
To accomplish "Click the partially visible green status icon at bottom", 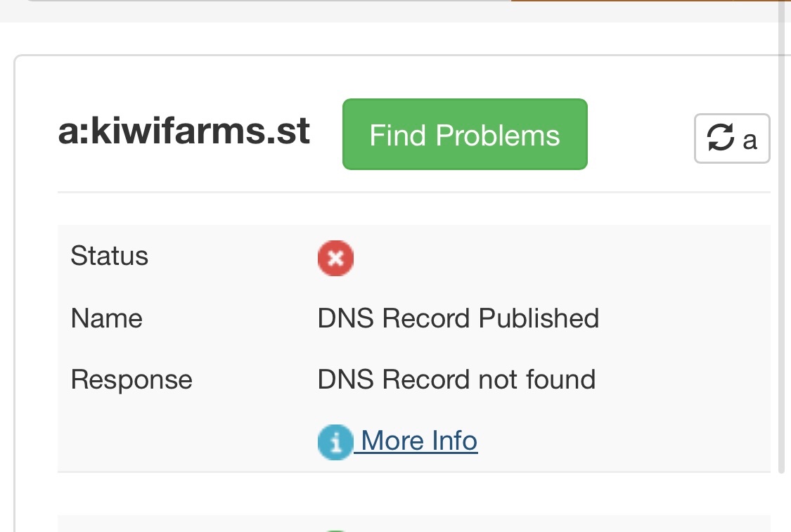I will click(x=335, y=531).
